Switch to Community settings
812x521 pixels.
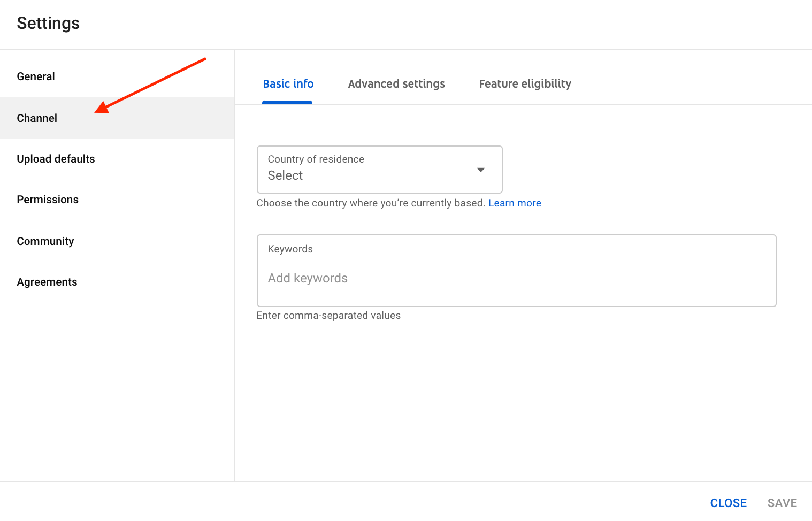click(45, 241)
